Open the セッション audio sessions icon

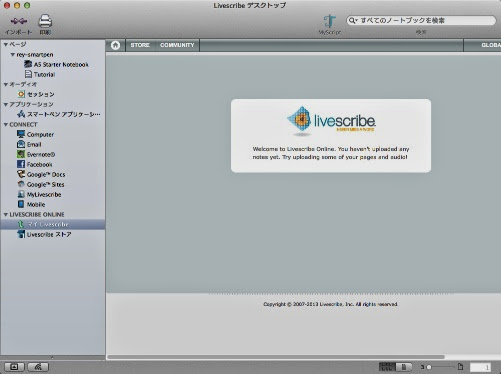pyautogui.click(x=21, y=94)
